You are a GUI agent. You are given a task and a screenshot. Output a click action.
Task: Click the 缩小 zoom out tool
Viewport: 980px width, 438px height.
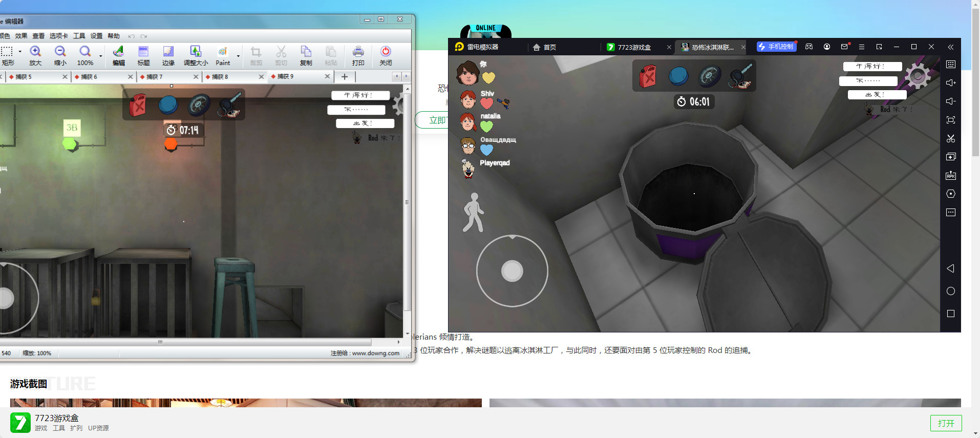click(x=60, y=56)
